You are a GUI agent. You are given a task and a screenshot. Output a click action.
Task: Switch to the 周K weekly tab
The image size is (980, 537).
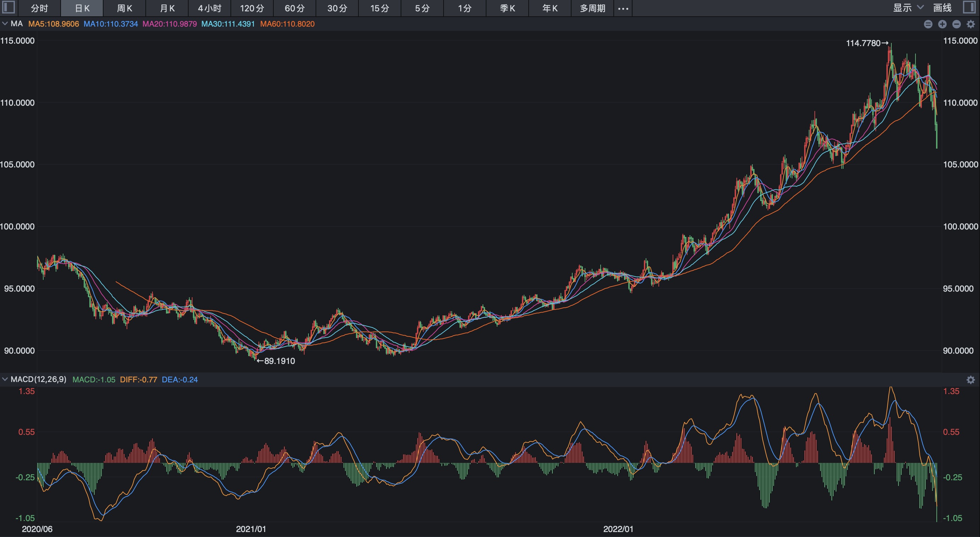tap(124, 9)
